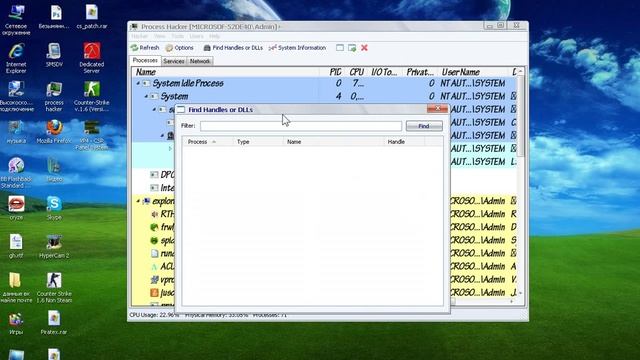Click the red X toolbar icon
Image resolution: width=640 pixels, height=360 pixels.
(x=364, y=48)
